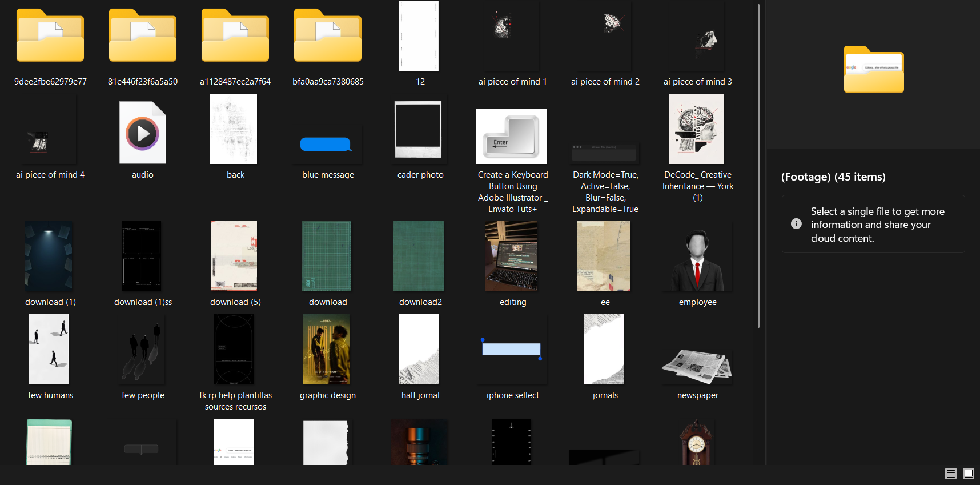Select the employee image with red tie

coord(697,258)
